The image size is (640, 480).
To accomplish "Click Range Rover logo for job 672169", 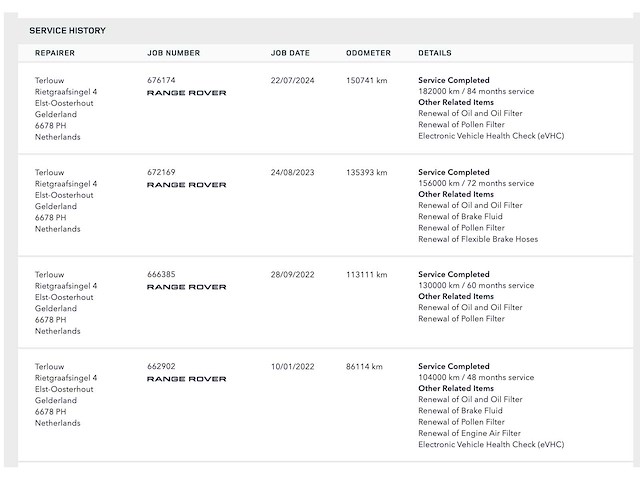I will 187,185.
